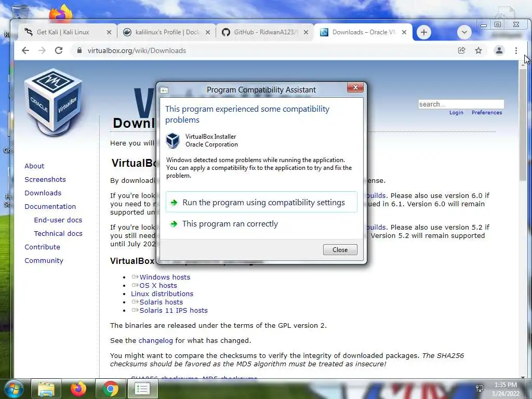Click the checklist app icon on taskbar
The image size is (532, 399).
[142, 389]
